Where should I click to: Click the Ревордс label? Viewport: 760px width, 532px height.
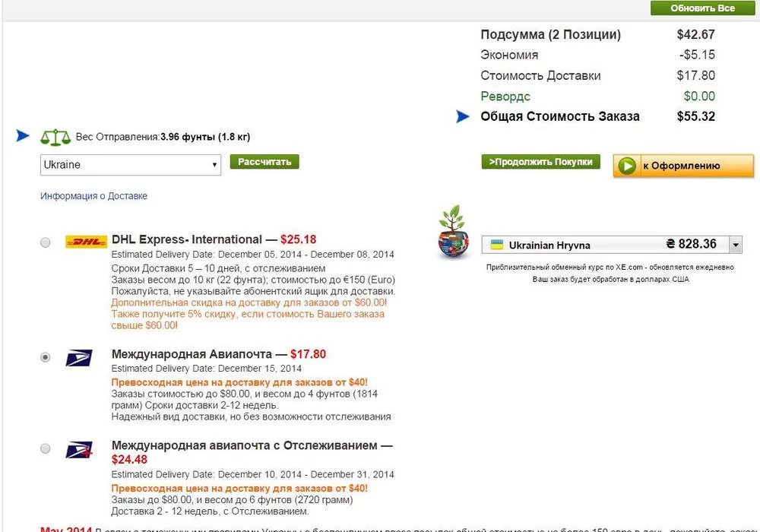point(505,97)
